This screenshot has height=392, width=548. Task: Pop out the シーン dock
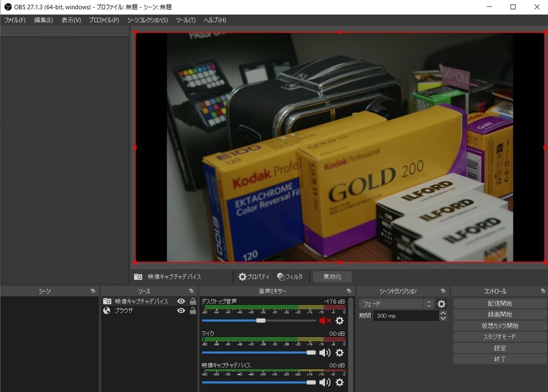coord(93,291)
